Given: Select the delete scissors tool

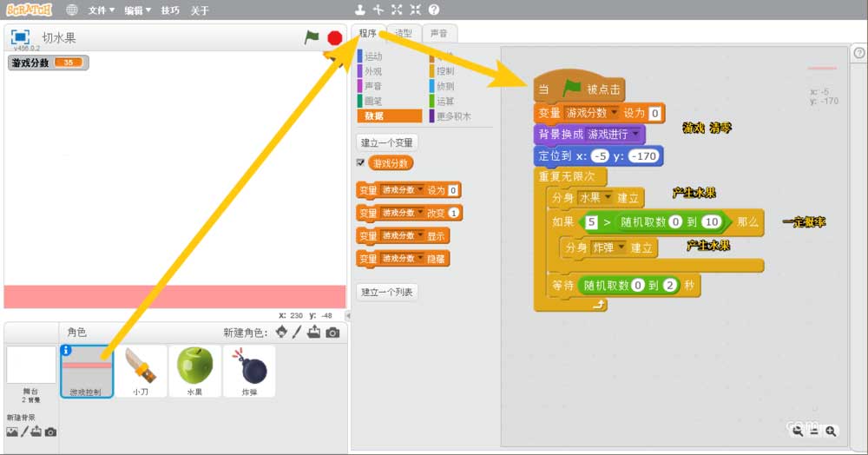Looking at the screenshot, I should (x=378, y=10).
